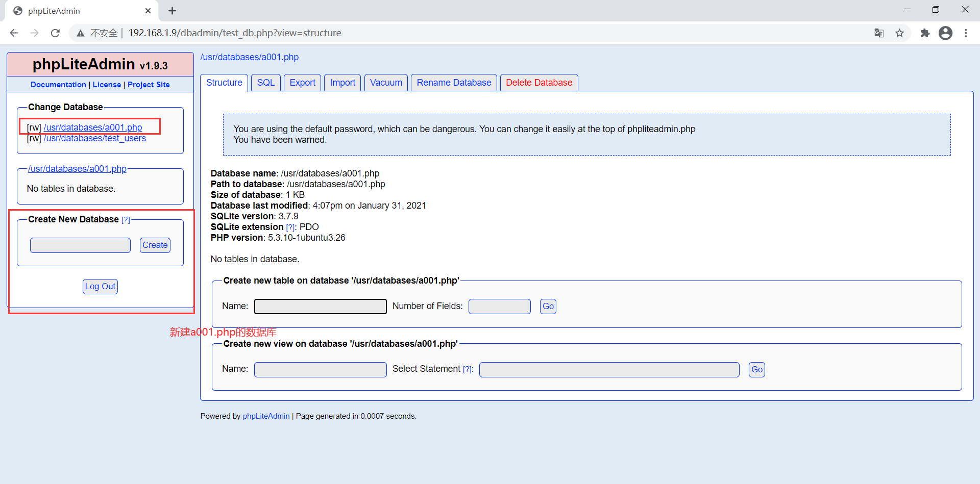This screenshot has height=484, width=980.
Task: Open the Delete Database tab
Action: pyautogui.click(x=539, y=83)
